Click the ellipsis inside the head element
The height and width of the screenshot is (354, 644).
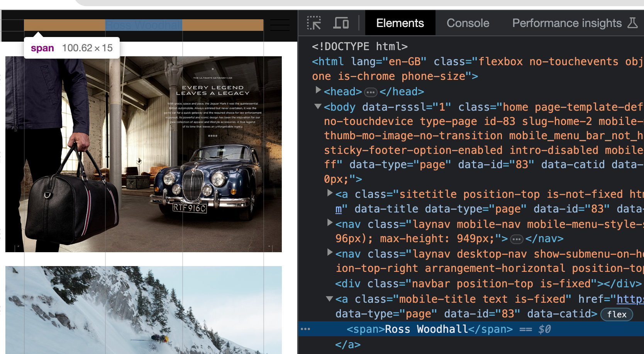pos(371,92)
